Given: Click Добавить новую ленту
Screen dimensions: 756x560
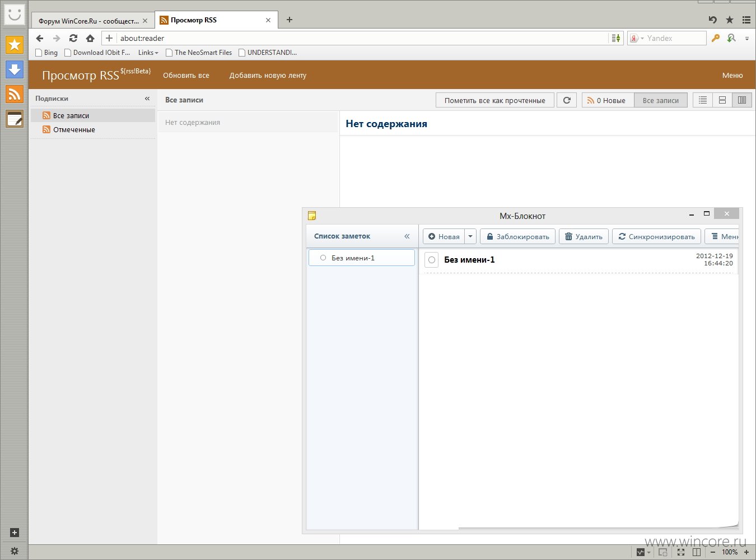Looking at the screenshot, I should point(268,75).
